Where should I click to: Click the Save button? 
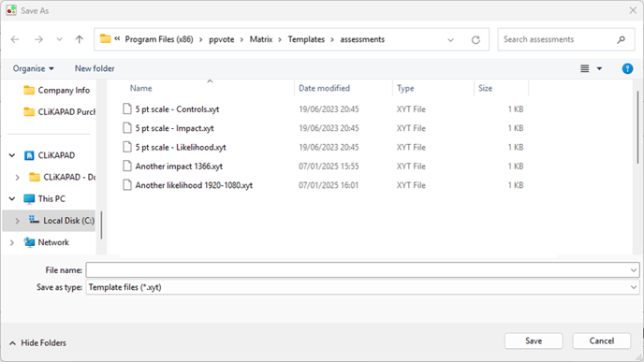[534, 341]
